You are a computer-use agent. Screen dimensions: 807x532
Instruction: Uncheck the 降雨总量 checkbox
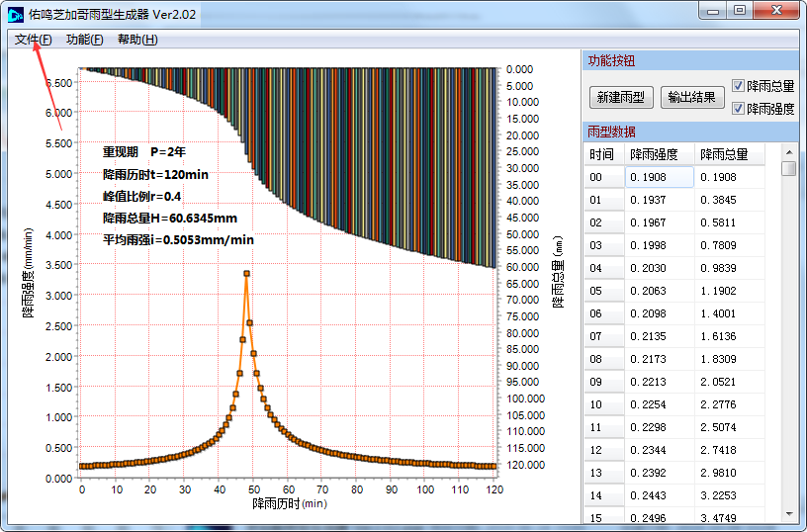[739, 86]
